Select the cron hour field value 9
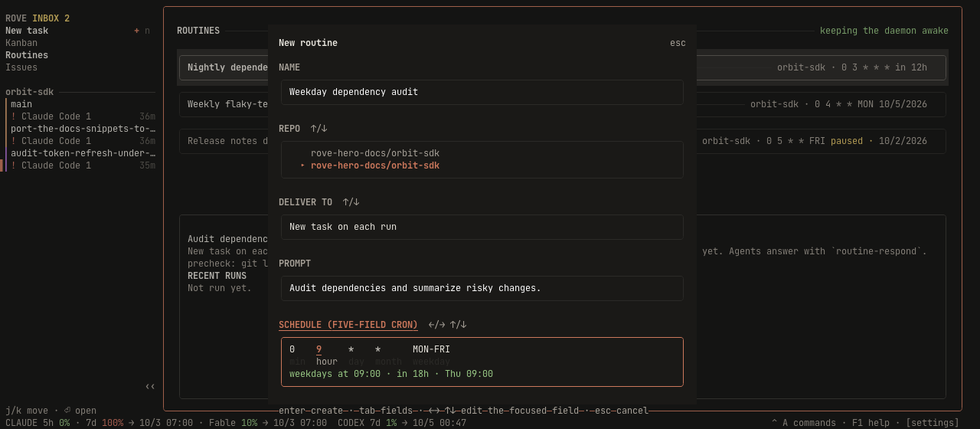The width and height of the screenshot is (980, 429). [x=319, y=349]
